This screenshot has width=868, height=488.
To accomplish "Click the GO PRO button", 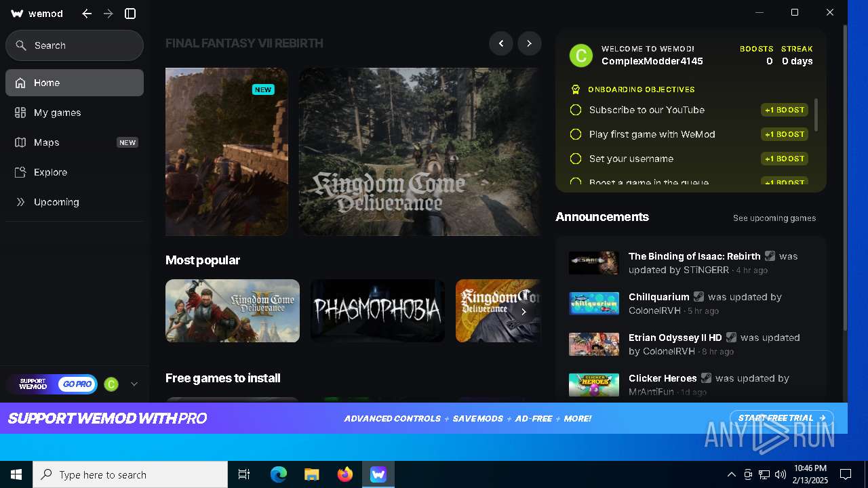I will [x=77, y=384].
